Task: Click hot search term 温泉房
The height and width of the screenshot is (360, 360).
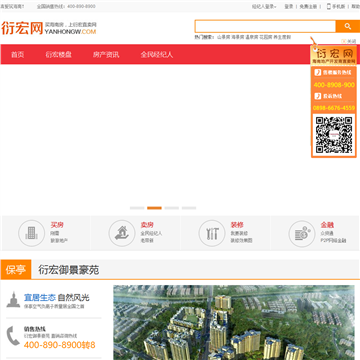Action: pyautogui.click(x=252, y=37)
